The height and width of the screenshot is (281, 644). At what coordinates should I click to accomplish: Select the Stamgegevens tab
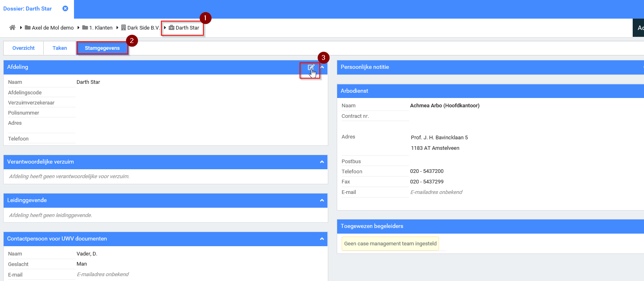[102, 48]
